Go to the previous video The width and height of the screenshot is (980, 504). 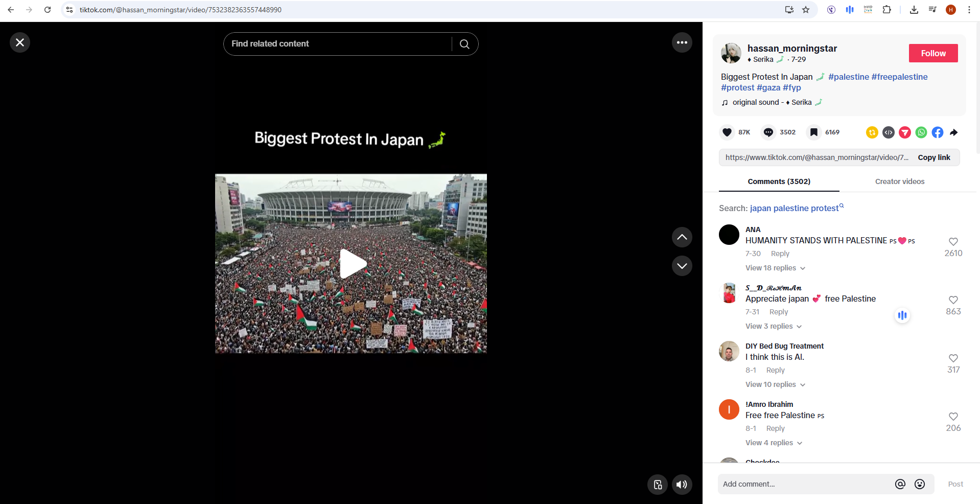[682, 237]
